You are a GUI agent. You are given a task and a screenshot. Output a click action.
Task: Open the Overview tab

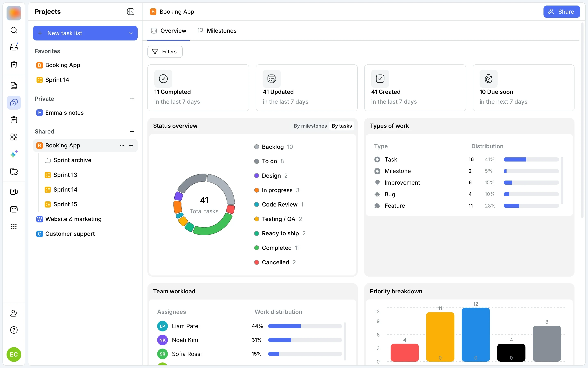[169, 31]
